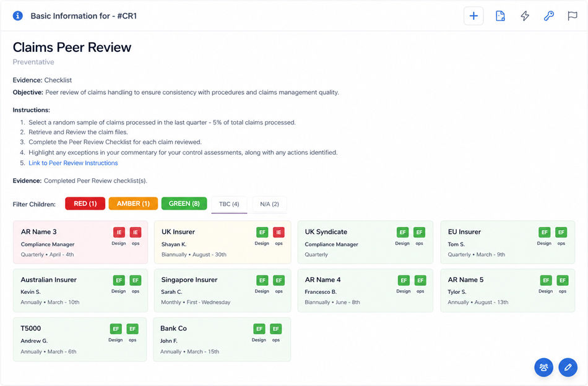Viewport: 588px width, 386px height.
Task: Click Bank Co EF ops badge
Action: (276, 329)
